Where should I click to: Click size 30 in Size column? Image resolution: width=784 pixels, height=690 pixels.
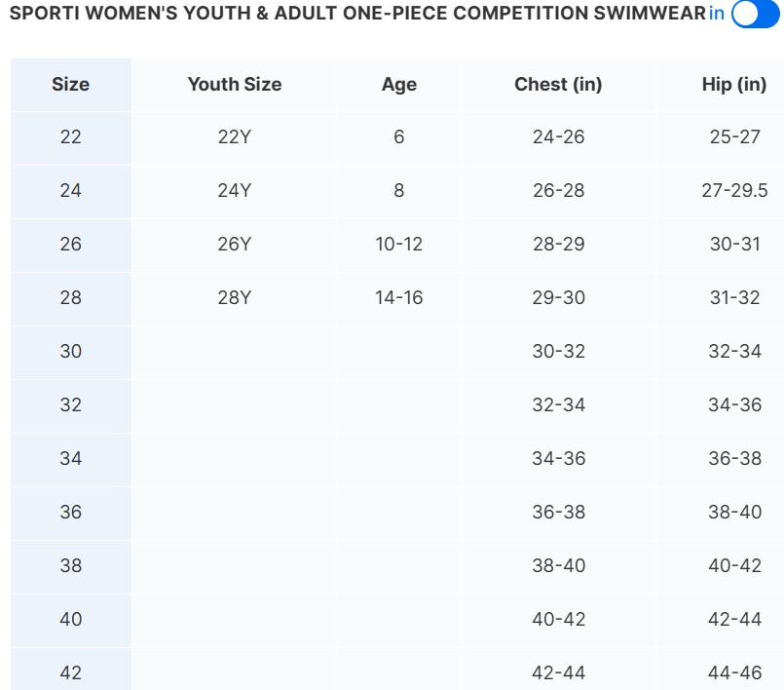click(70, 351)
